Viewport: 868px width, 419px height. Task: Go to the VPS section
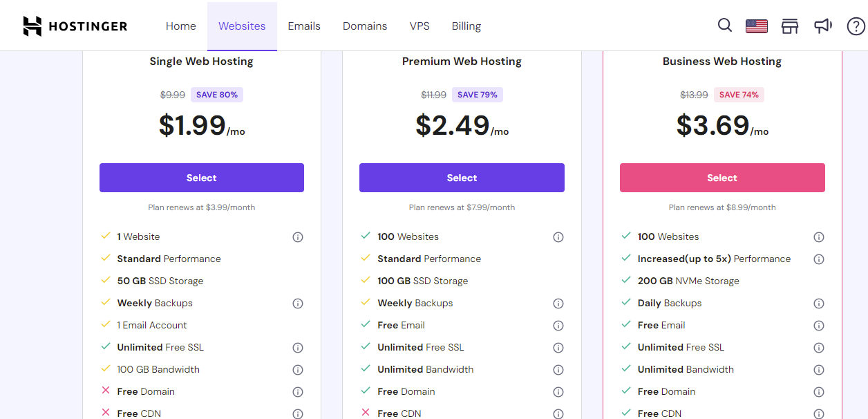pyautogui.click(x=419, y=26)
